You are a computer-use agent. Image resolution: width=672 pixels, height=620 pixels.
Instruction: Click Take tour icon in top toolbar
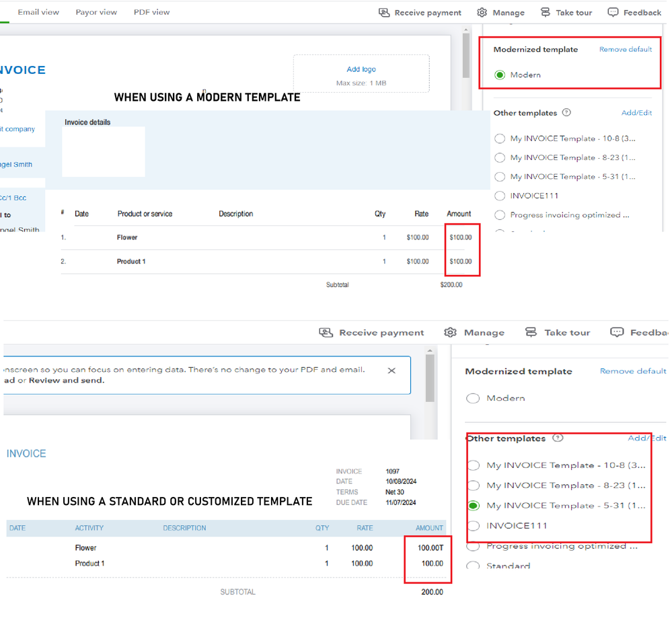pos(545,12)
